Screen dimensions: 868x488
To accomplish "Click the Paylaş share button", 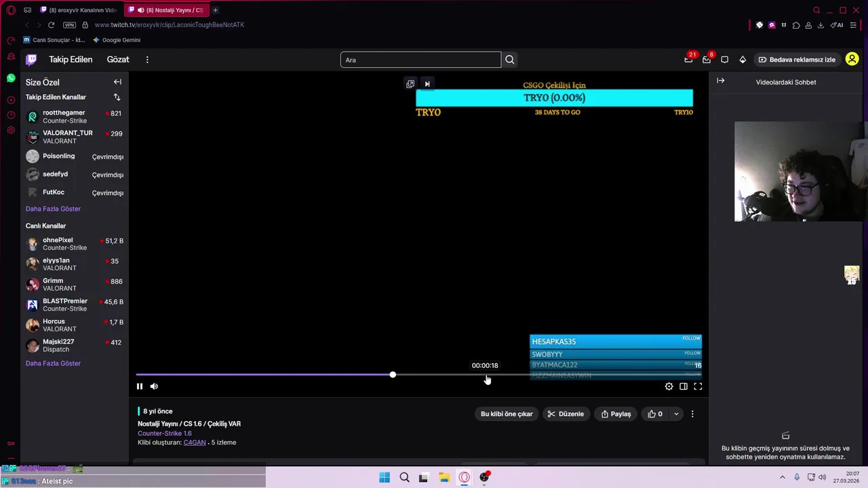I will (x=616, y=414).
